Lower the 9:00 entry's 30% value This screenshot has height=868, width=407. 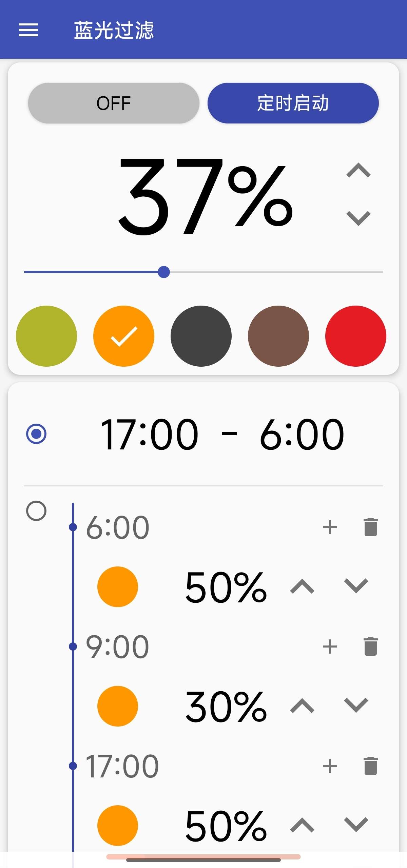pos(356,705)
